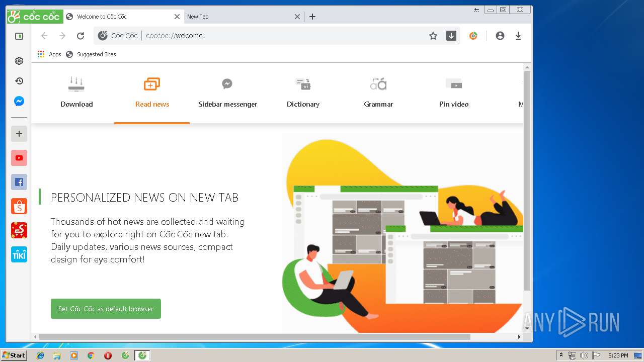The height and width of the screenshot is (362, 644).
Task: Open Tiki sidebar shortcut
Action: point(19,254)
